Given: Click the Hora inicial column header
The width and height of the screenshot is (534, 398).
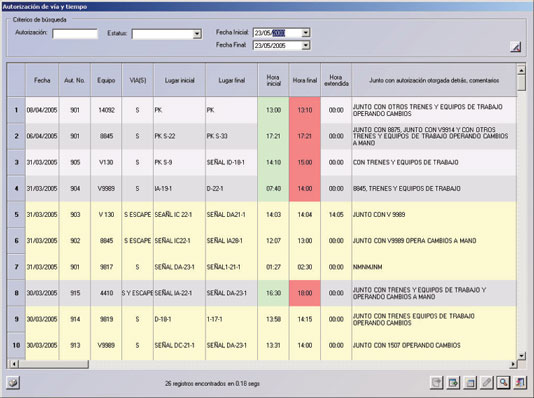Looking at the screenshot, I should click(273, 80).
